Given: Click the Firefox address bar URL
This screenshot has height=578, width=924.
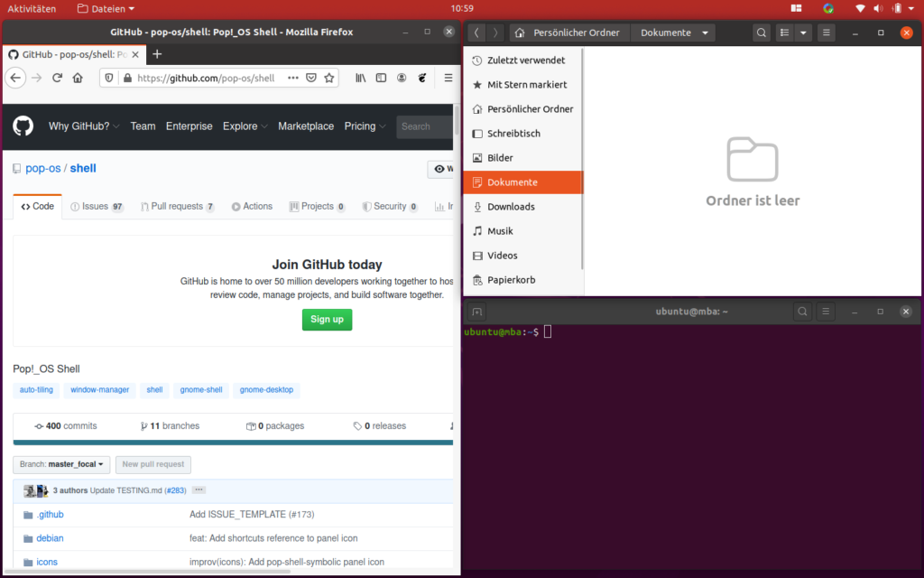Looking at the screenshot, I should (x=206, y=78).
